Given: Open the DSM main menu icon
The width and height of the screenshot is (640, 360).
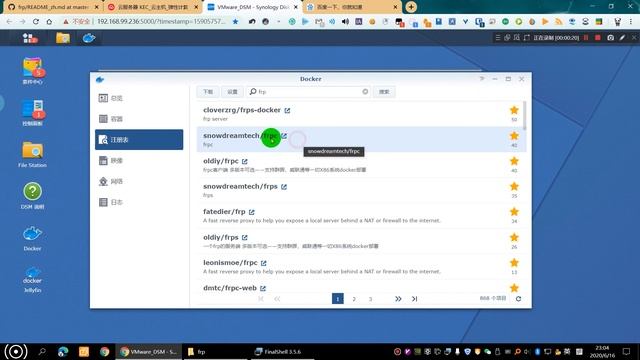Looking at the screenshot, I should click(30, 38).
